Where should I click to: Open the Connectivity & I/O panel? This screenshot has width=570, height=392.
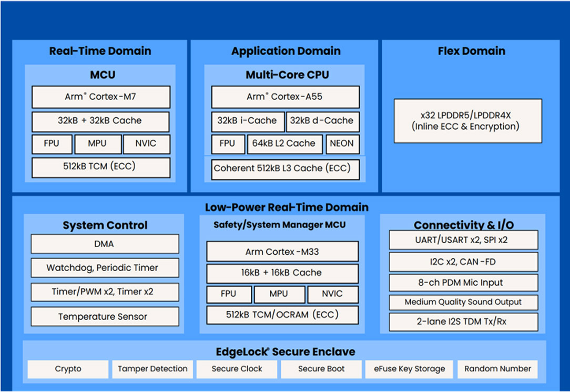coord(463,225)
